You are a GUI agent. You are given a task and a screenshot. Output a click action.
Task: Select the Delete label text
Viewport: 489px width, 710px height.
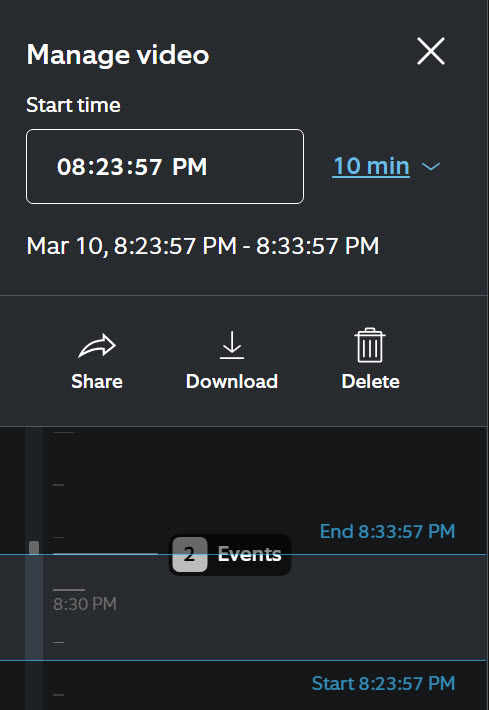(x=370, y=381)
